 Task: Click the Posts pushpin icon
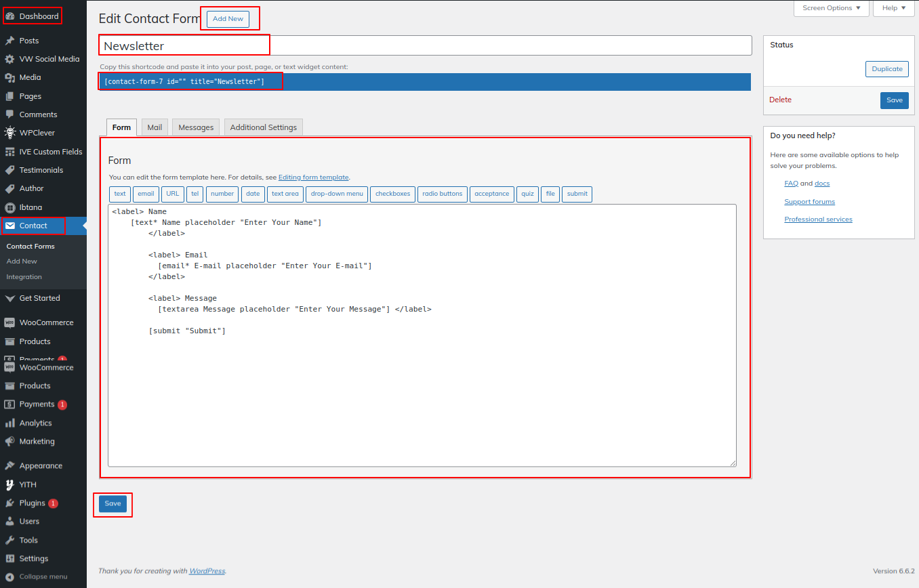(x=10, y=41)
